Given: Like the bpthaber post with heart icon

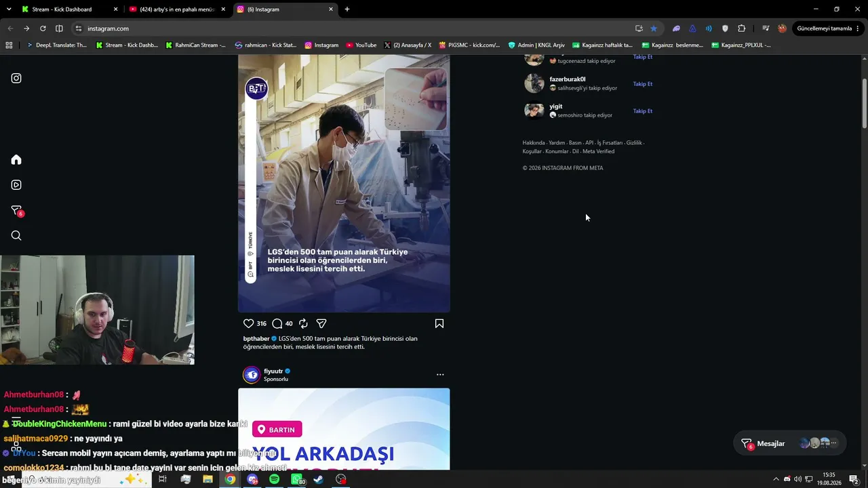Looking at the screenshot, I should coord(248,324).
